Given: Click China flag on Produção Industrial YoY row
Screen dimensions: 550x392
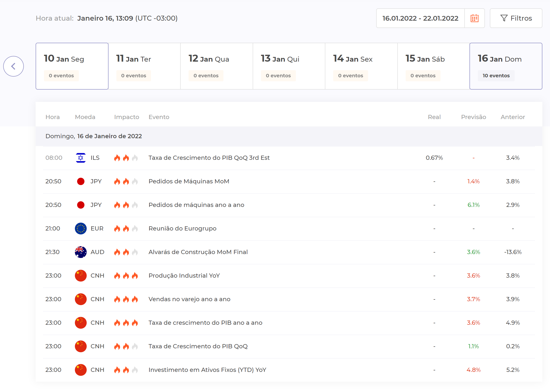Looking at the screenshot, I should click(81, 276).
